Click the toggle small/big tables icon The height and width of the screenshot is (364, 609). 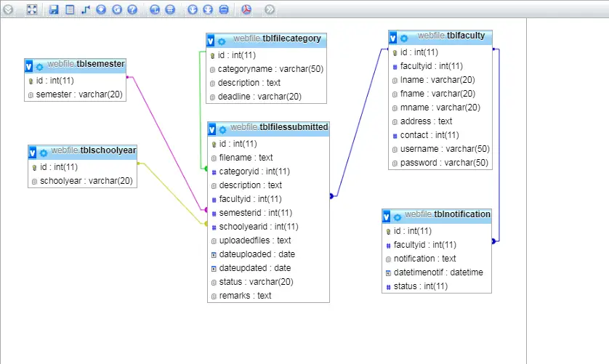point(208,9)
